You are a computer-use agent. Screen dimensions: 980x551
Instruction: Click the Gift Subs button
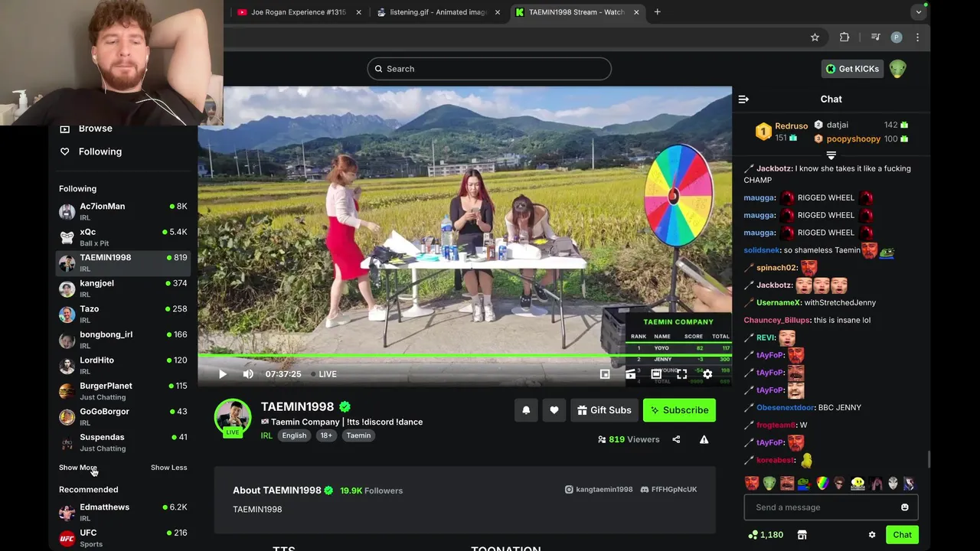point(605,410)
